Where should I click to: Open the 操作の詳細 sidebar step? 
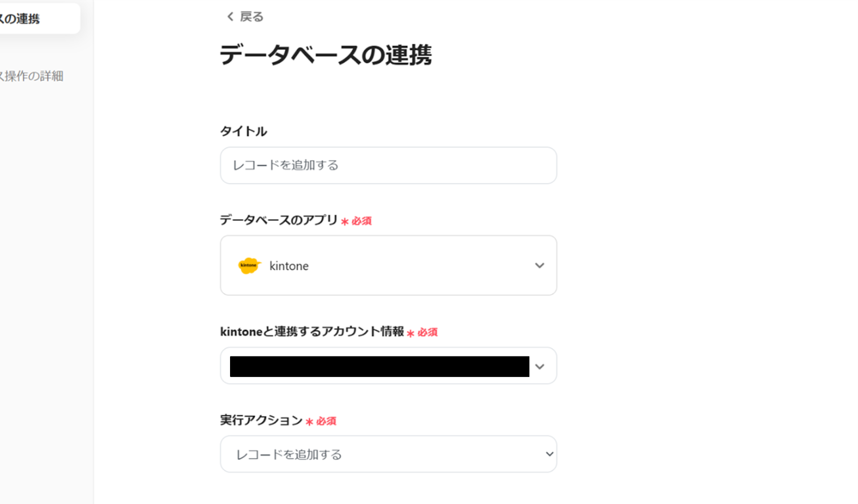32,76
